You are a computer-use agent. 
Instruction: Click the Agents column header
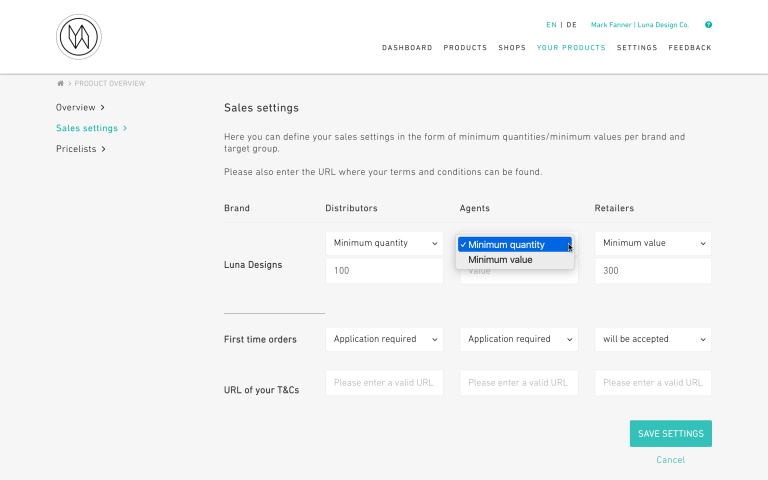(475, 208)
